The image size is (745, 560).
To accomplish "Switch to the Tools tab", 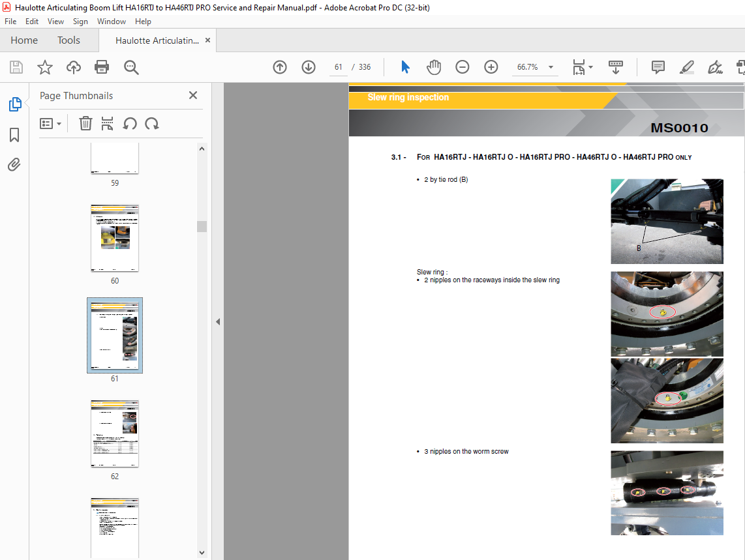I will tap(69, 40).
